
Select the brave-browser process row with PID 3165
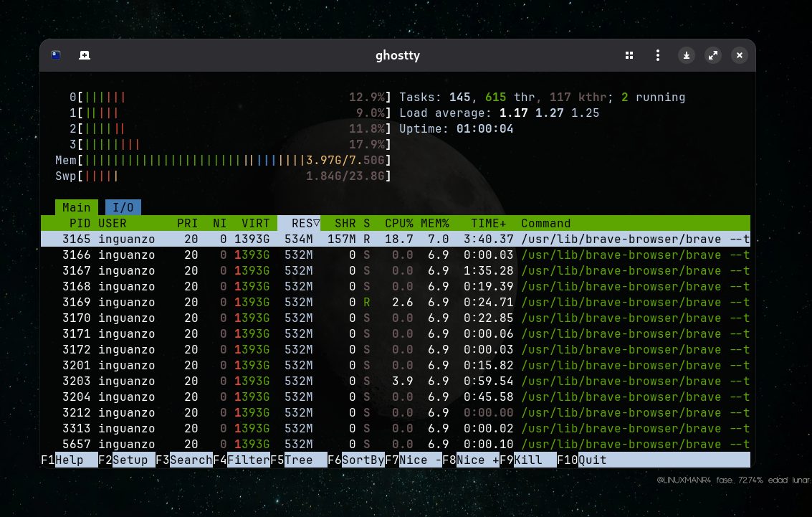tap(287, 239)
